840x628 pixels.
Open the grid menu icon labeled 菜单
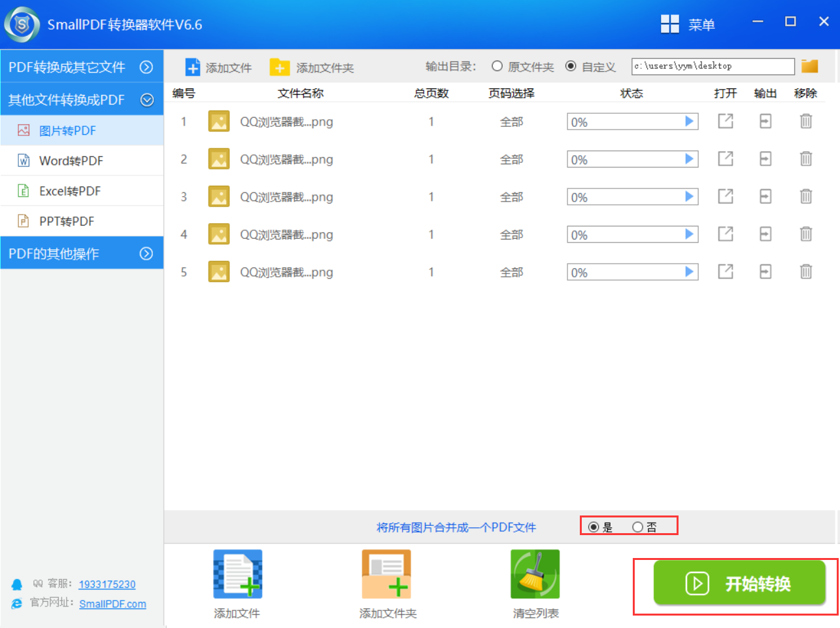coord(670,24)
